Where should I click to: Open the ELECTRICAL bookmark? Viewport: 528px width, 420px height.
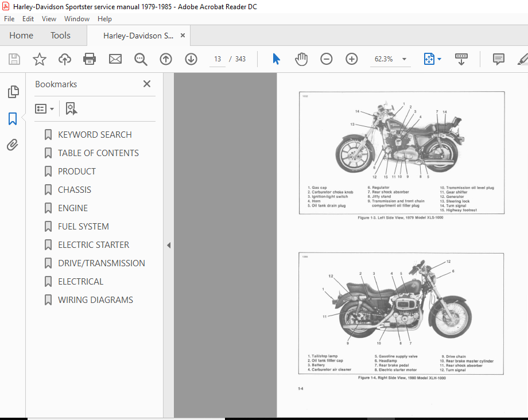[x=80, y=281]
